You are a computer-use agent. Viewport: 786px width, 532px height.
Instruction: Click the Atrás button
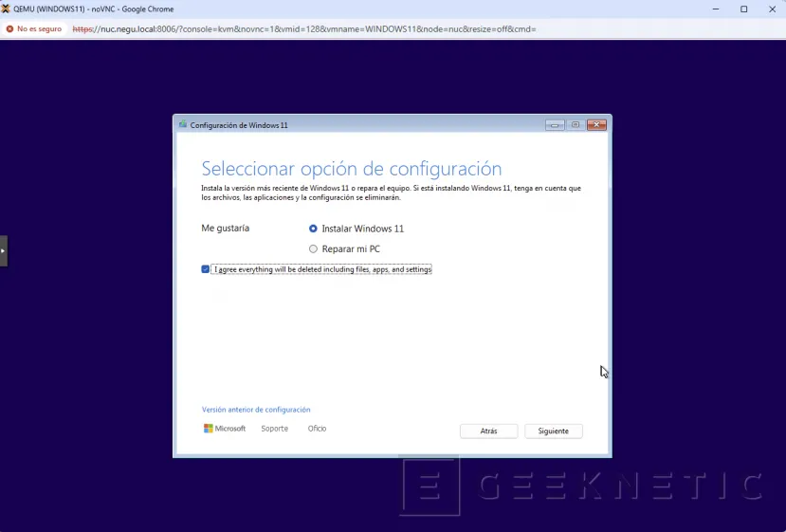pos(488,431)
